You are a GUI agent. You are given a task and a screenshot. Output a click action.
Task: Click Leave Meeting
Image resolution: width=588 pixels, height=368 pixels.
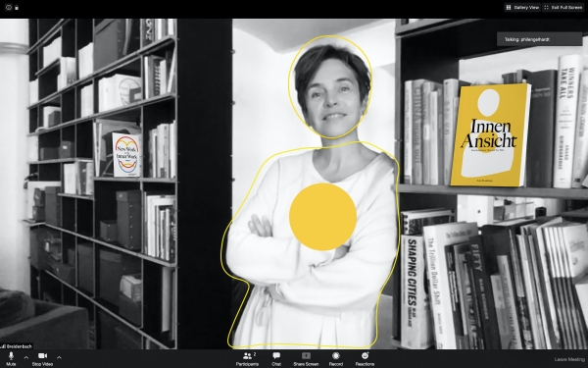(x=569, y=359)
